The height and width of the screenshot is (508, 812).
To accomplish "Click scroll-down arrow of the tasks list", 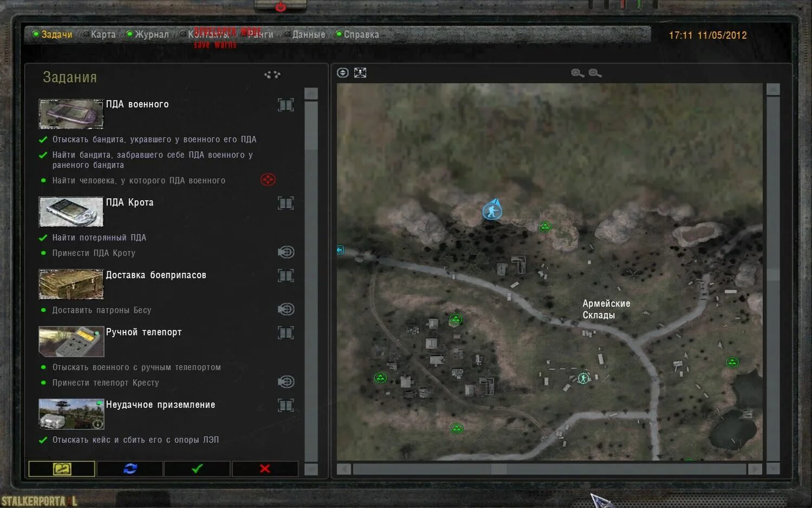I will 311,469.
